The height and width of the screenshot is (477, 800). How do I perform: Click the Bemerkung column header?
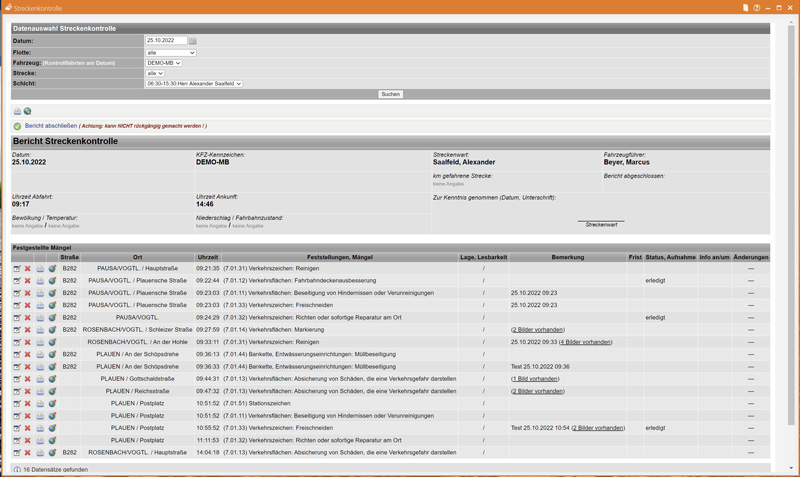[568, 257]
